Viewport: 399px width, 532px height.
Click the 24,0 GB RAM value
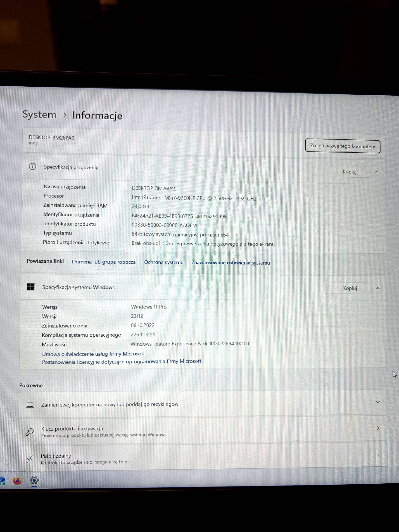pyautogui.click(x=140, y=206)
